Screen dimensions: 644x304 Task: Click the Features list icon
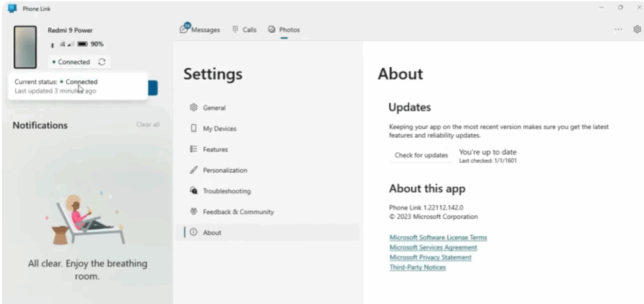(x=194, y=149)
